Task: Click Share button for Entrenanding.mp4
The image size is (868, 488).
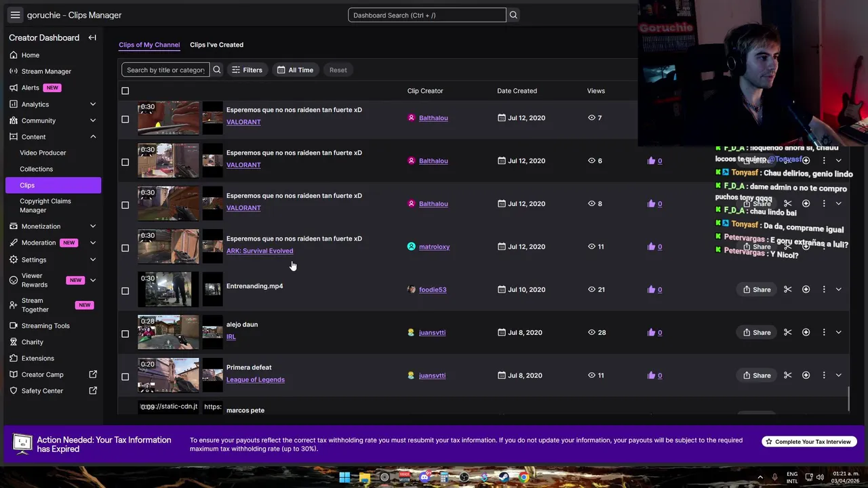Action: pyautogui.click(x=756, y=289)
